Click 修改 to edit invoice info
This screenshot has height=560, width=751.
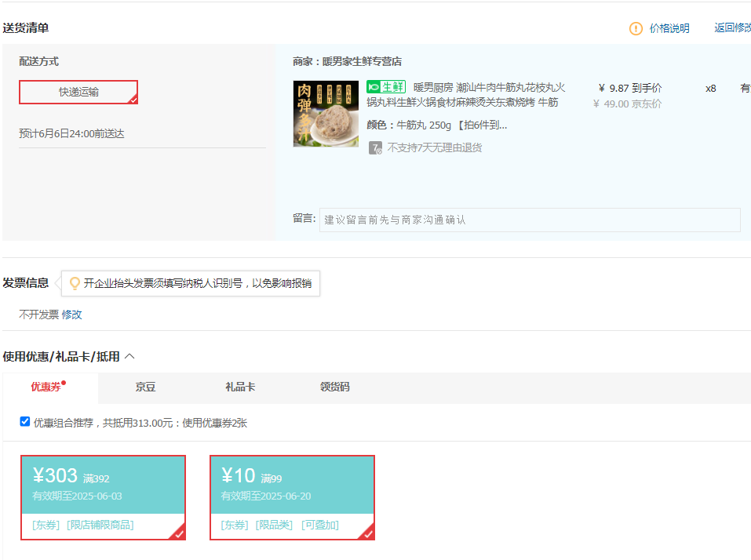72,315
